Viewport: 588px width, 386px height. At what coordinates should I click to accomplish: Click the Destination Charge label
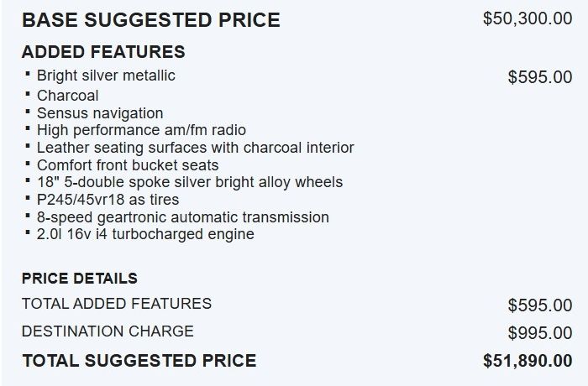pyautogui.click(x=108, y=331)
